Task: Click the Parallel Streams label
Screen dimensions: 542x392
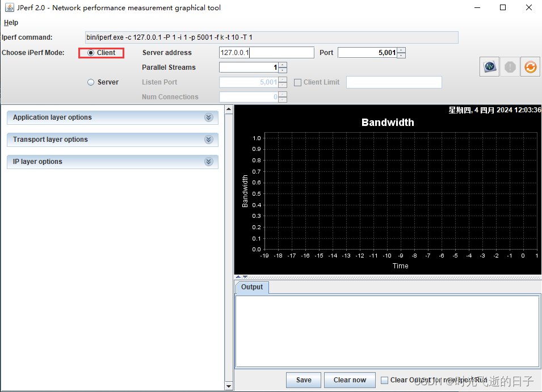Action: click(169, 68)
